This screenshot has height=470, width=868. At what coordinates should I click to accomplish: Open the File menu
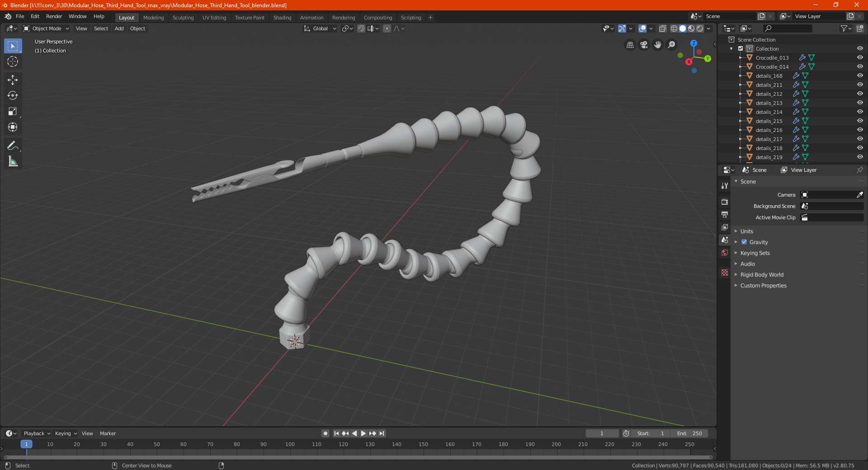[x=20, y=16]
